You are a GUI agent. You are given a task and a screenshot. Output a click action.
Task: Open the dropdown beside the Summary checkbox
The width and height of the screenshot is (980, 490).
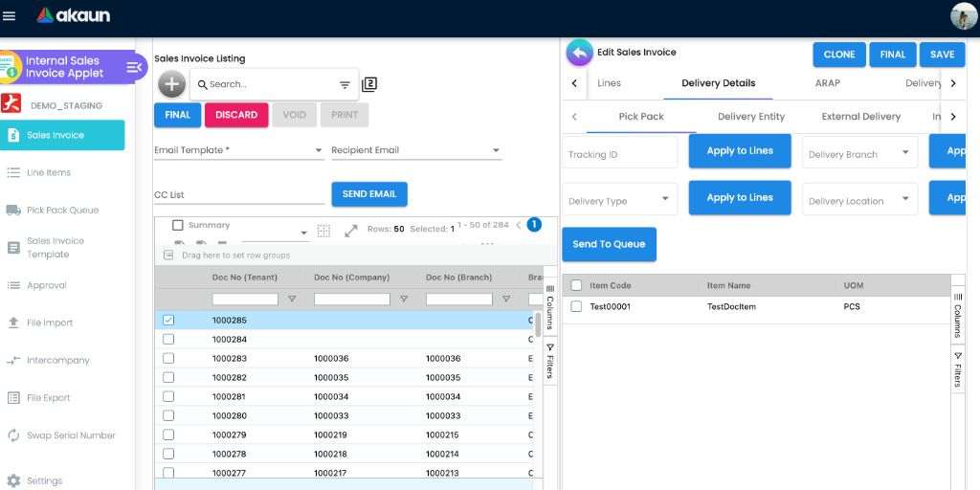coord(276,234)
